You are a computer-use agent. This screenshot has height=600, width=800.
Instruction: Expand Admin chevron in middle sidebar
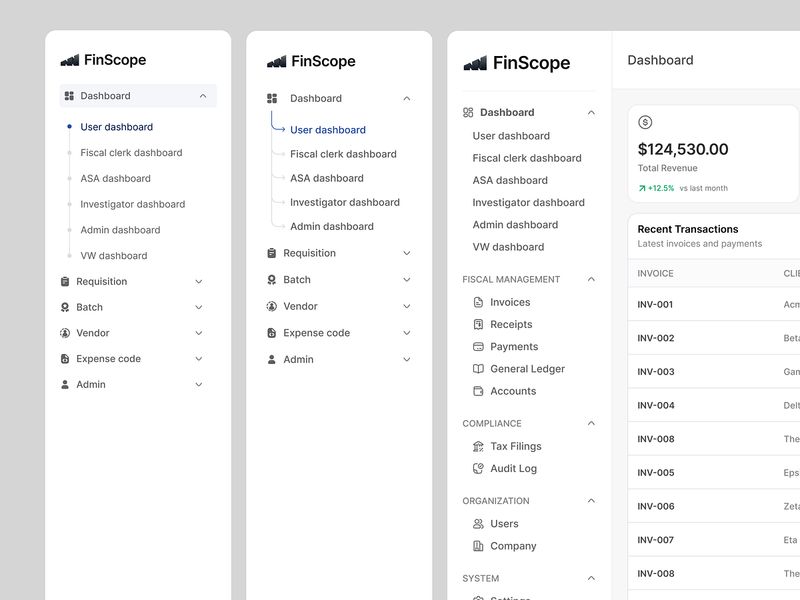tap(407, 359)
